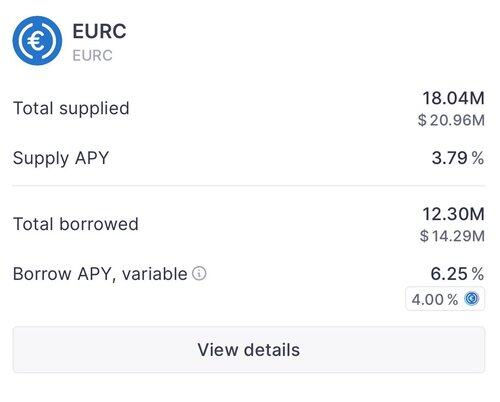The image size is (500, 402).
Task: Select the Total supplied label
Action: tap(71, 108)
